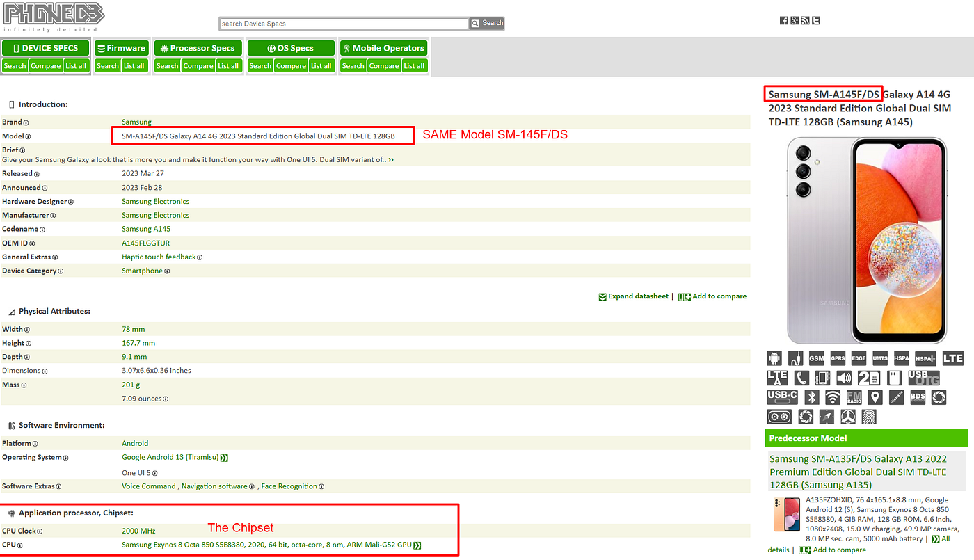Click the compass feature icon
Image resolution: width=974 pixels, height=560 pixels.
[827, 417]
